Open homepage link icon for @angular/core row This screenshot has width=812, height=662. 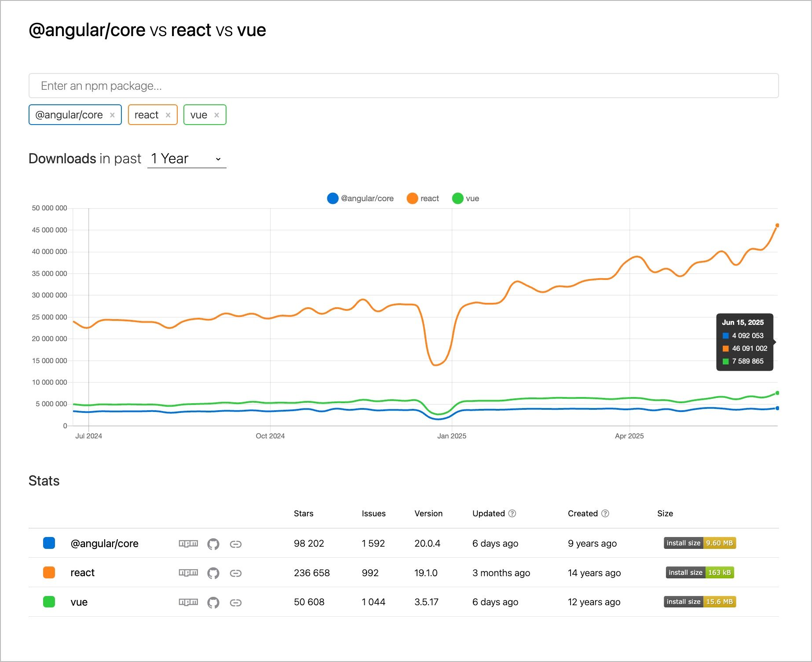236,544
